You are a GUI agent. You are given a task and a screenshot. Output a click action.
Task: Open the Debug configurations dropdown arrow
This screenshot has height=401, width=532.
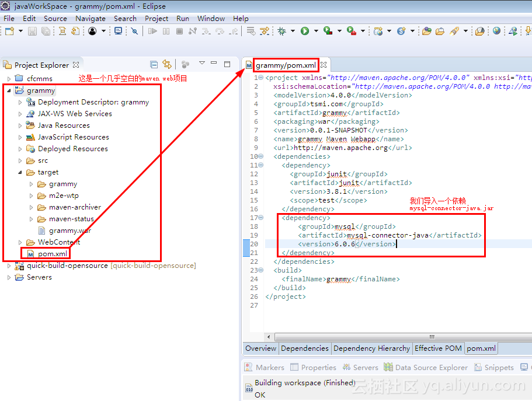(293, 31)
